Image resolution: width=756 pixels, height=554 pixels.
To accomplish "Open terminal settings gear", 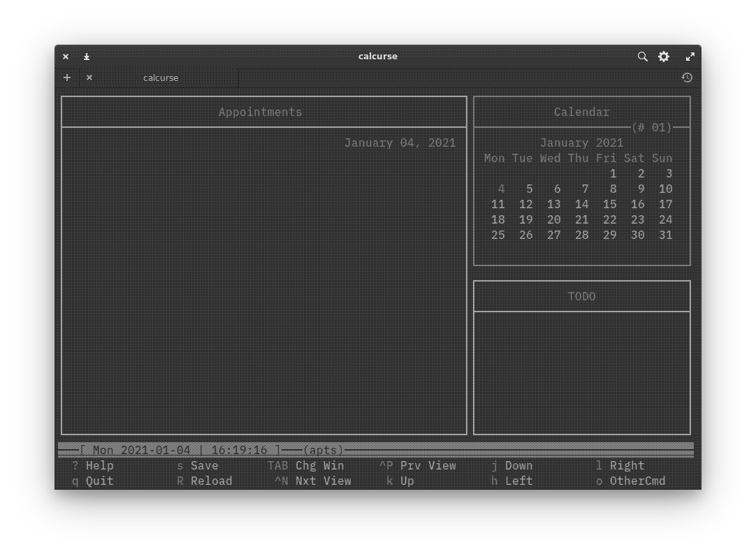I will pyautogui.click(x=664, y=57).
